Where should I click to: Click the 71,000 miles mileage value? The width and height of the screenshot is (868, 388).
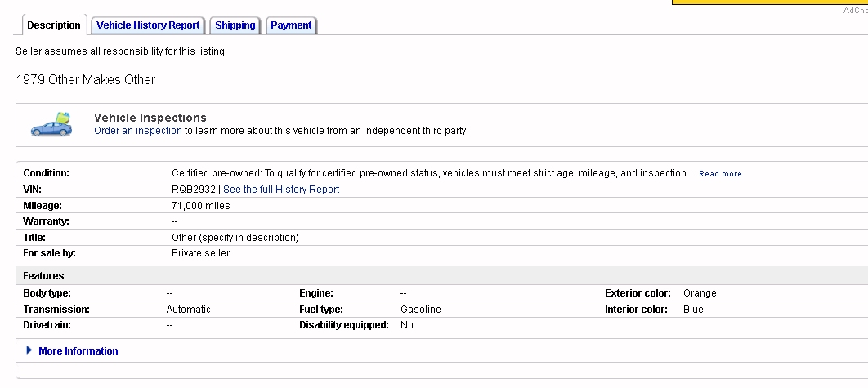click(201, 206)
